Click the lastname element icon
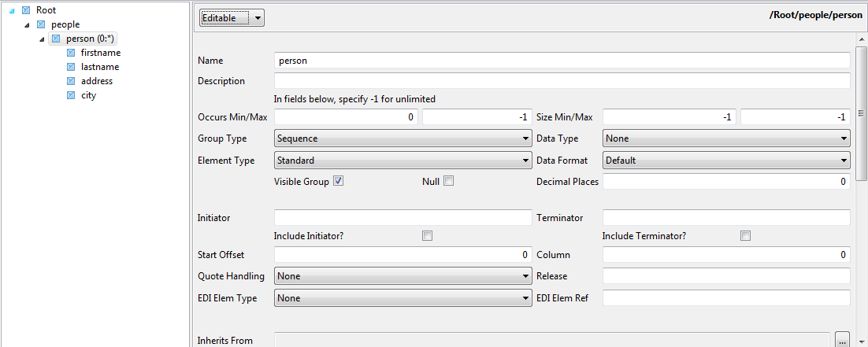The image size is (868, 347). tap(71, 67)
